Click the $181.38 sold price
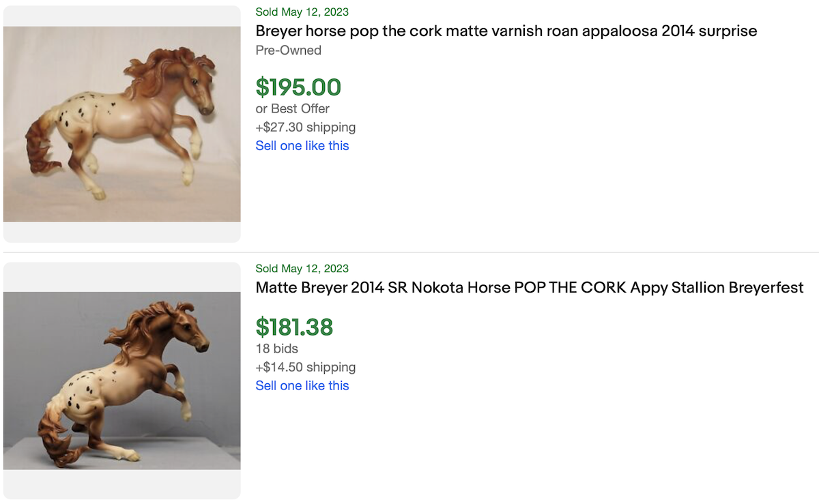819x504 pixels. 294,327
